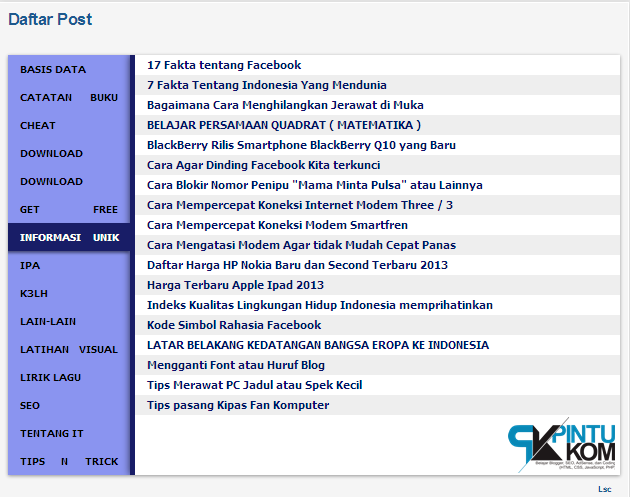Open the PintuKom logo
This screenshot has width=630, height=497.
coord(562,444)
